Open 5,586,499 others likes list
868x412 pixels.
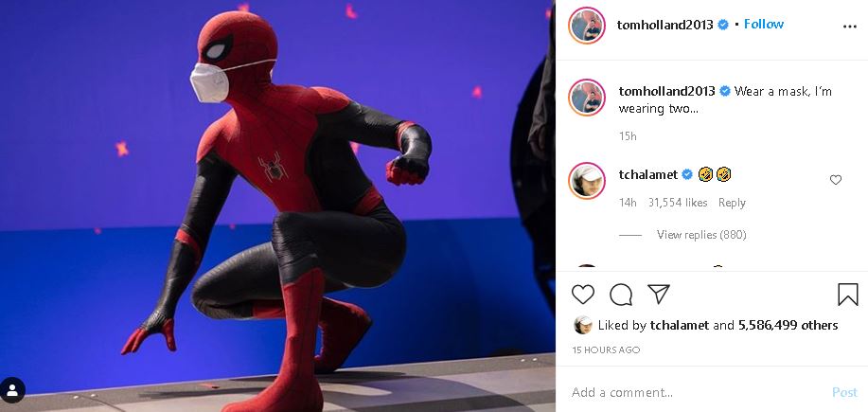click(788, 325)
